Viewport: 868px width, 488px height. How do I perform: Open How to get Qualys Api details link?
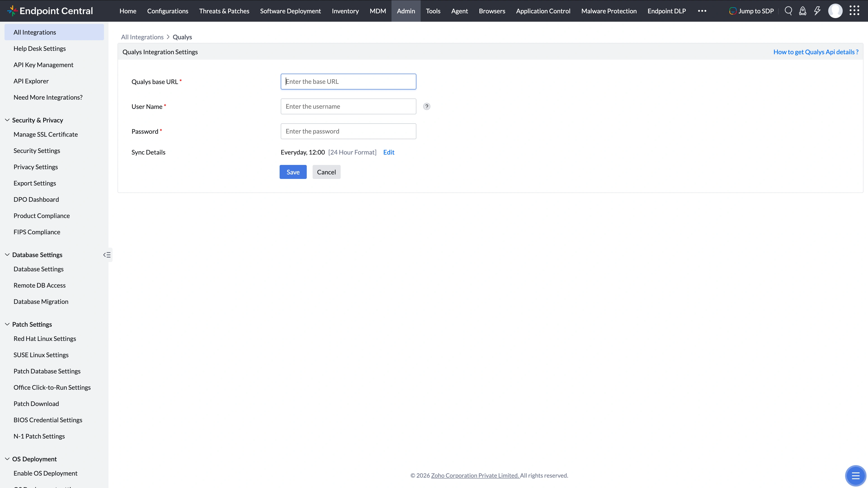[816, 52]
